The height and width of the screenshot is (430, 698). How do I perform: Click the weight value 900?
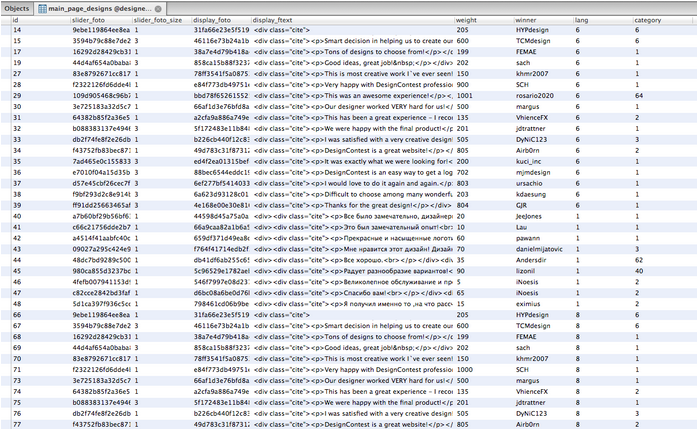[463, 85]
